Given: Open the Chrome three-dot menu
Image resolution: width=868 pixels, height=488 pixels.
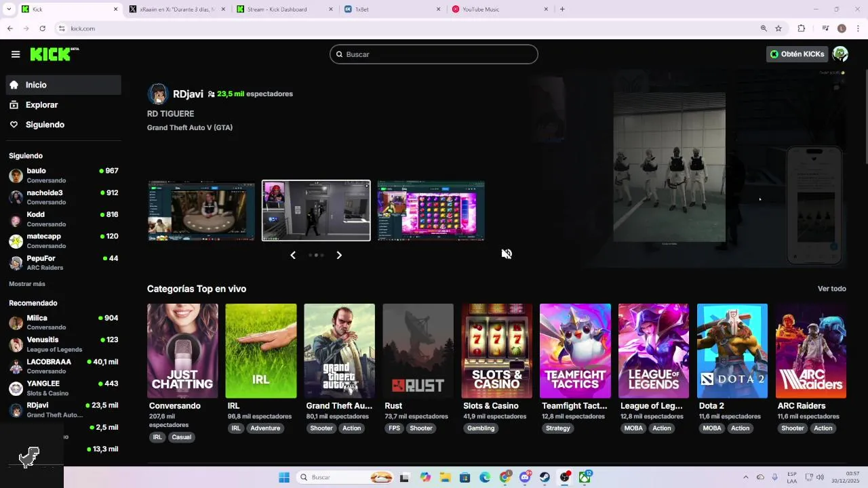Looking at the screenshot, I should point(859,28).
